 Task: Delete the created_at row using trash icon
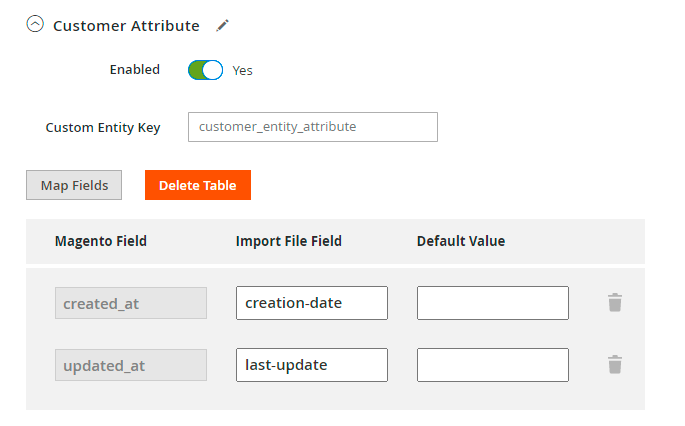pyautogui.click(x=615, y=302)
